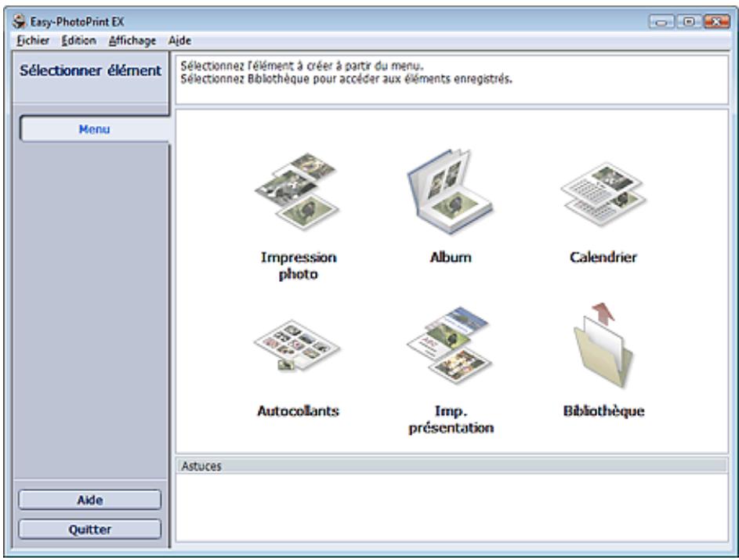Screen dimensions: 739x560
Task: Close the Easy-PhotoPrint EX window
Action: coord(716,22)
